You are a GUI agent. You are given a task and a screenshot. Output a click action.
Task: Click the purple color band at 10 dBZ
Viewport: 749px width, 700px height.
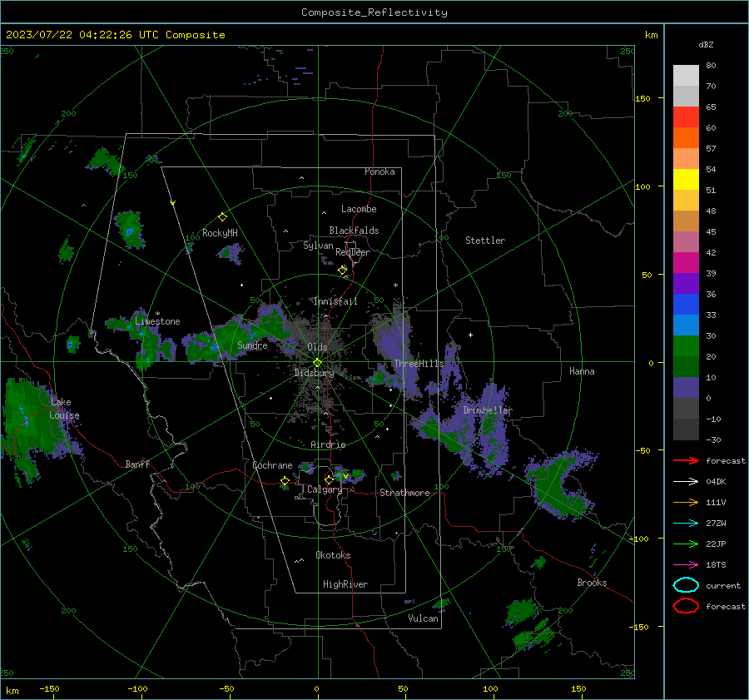(x=686, y=388)
